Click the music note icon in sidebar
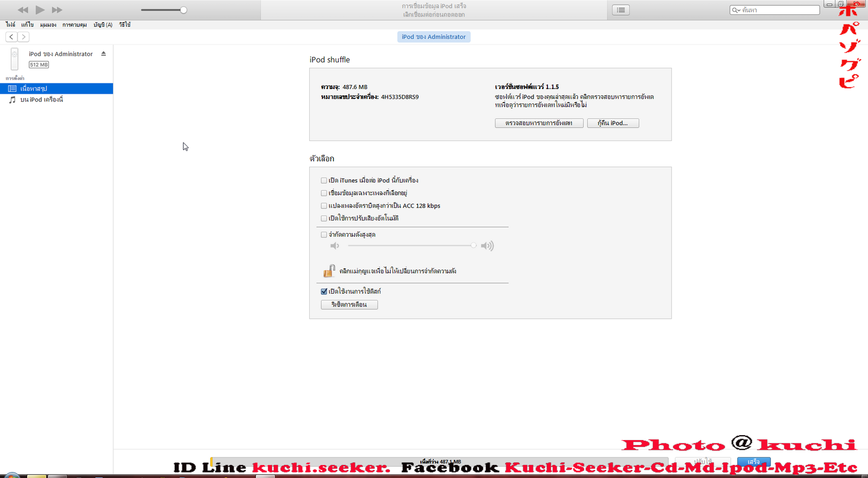 click(x=12, y=100)
